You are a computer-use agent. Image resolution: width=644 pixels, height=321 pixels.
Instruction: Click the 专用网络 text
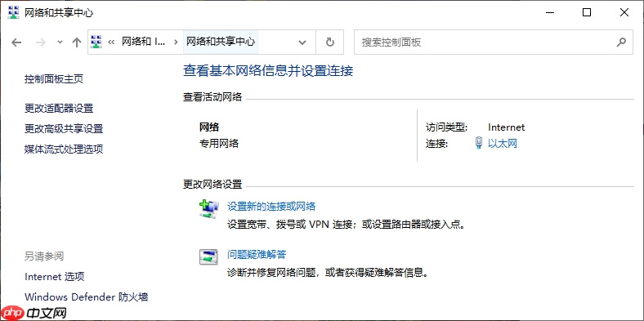(x=219, y=143)
